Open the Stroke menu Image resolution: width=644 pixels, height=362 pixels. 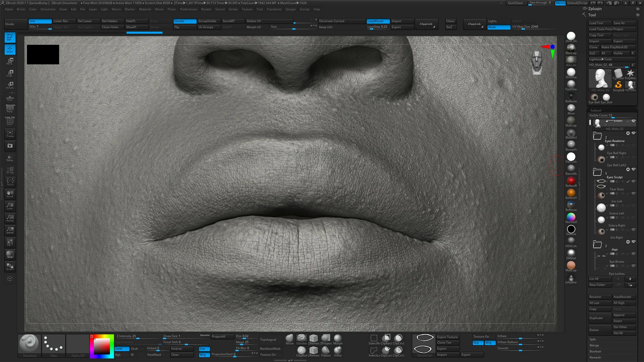[233, 9]
